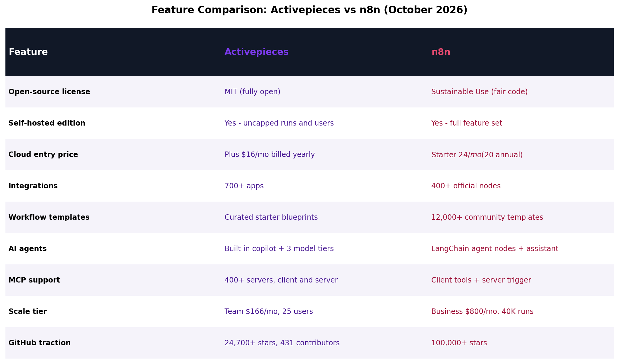Click the 'Open-source license' row label
This screenshot has width=619, height=364.
49,92
